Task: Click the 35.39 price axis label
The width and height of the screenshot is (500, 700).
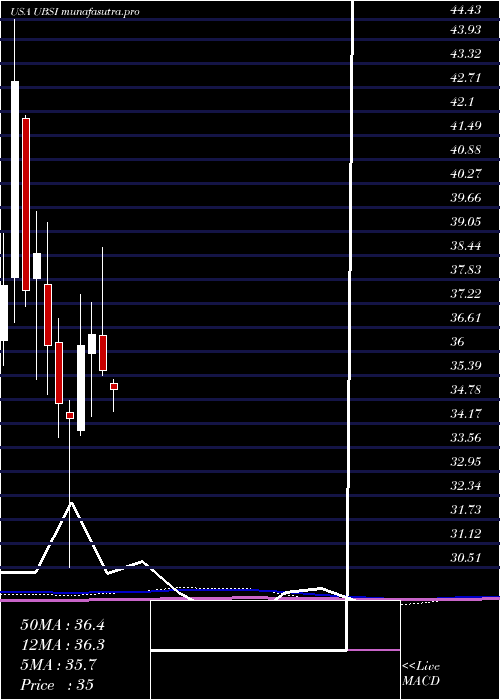Action: coord(465,367)
